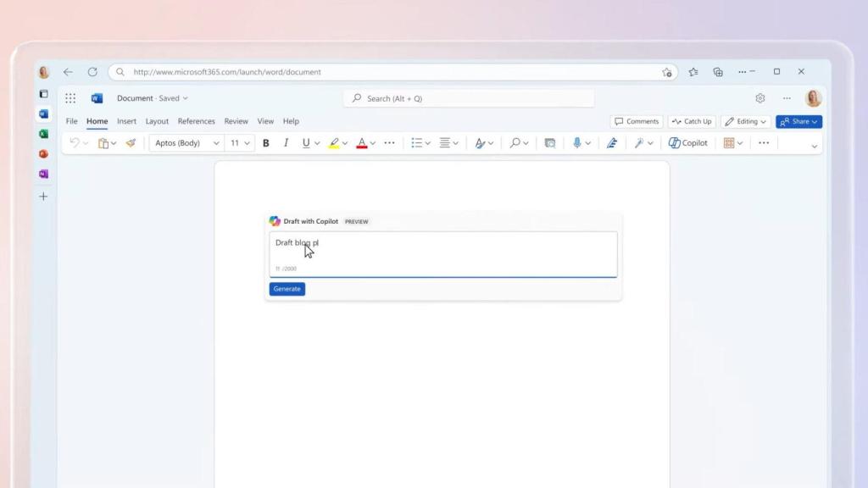Screen dimensions: 868x488
Task: Open the font color picker
Action: point(361,142)
